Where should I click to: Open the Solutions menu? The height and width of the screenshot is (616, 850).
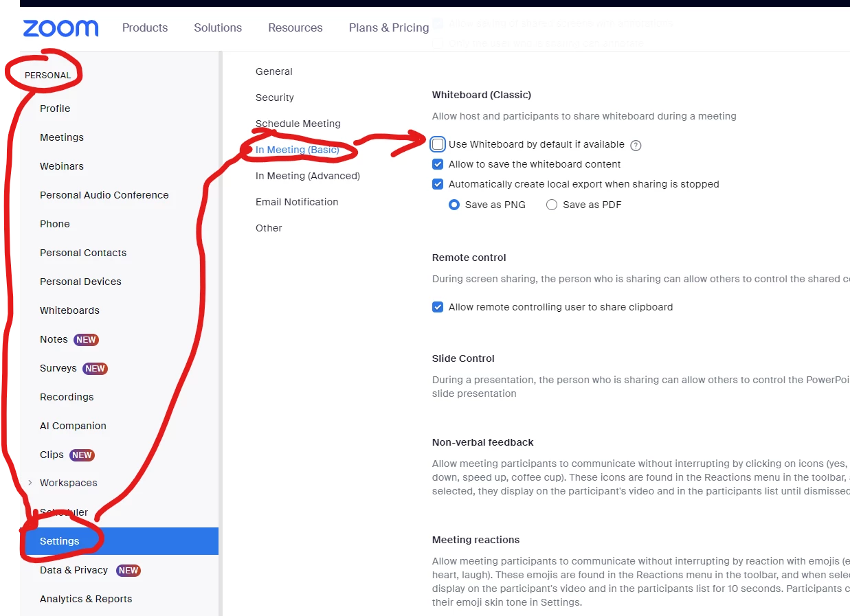coord(218,27)
